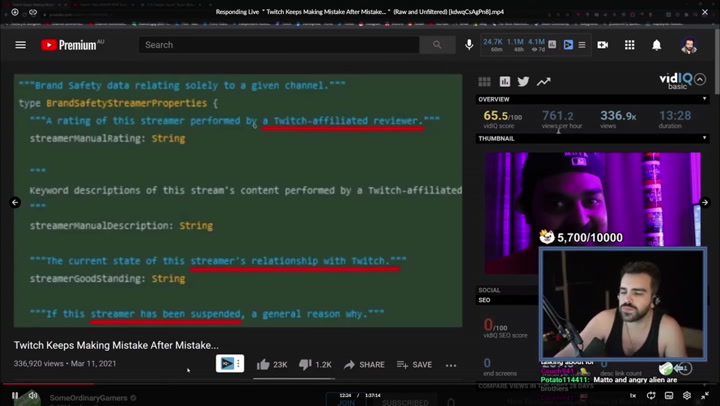Open the YouTube hamburger guide menu

click(x=21, y=45)
